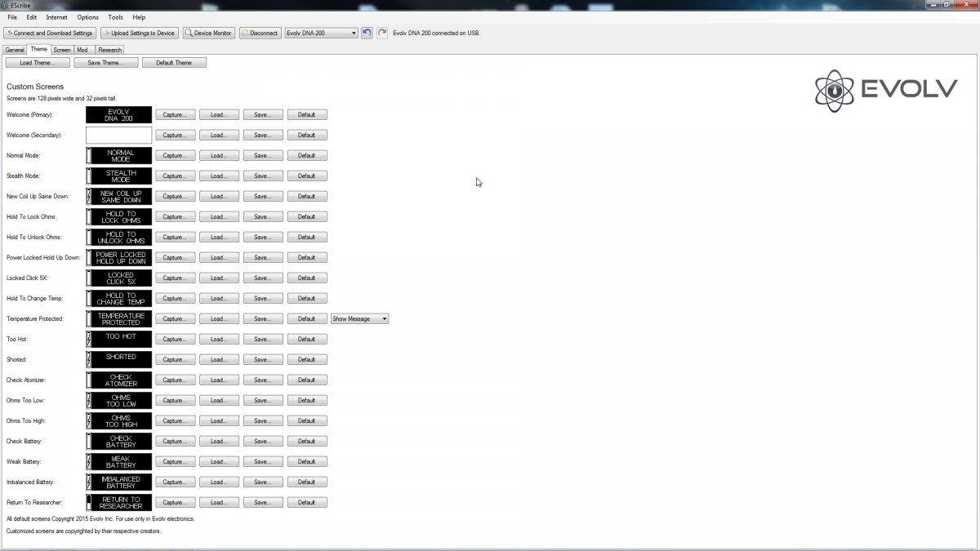Click Capture for Stealth Mode screen
Viewport: 980px width, 551px height.
click(x=175, y=176)
